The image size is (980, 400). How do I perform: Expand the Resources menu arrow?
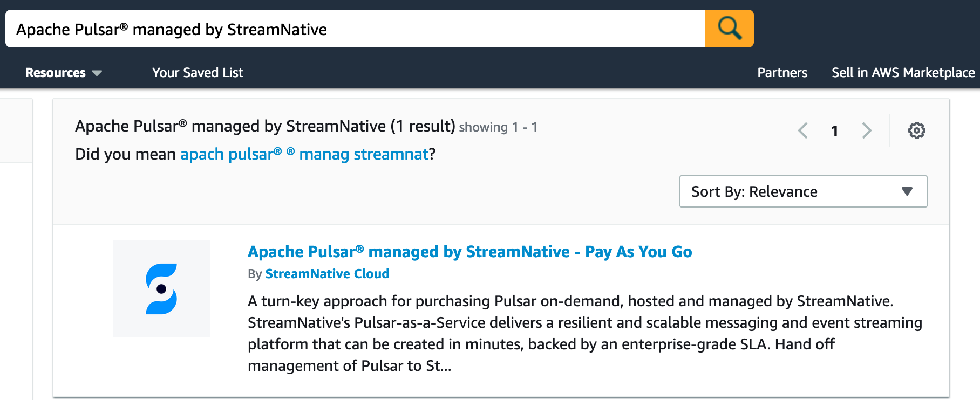click(x=97, y=73)
